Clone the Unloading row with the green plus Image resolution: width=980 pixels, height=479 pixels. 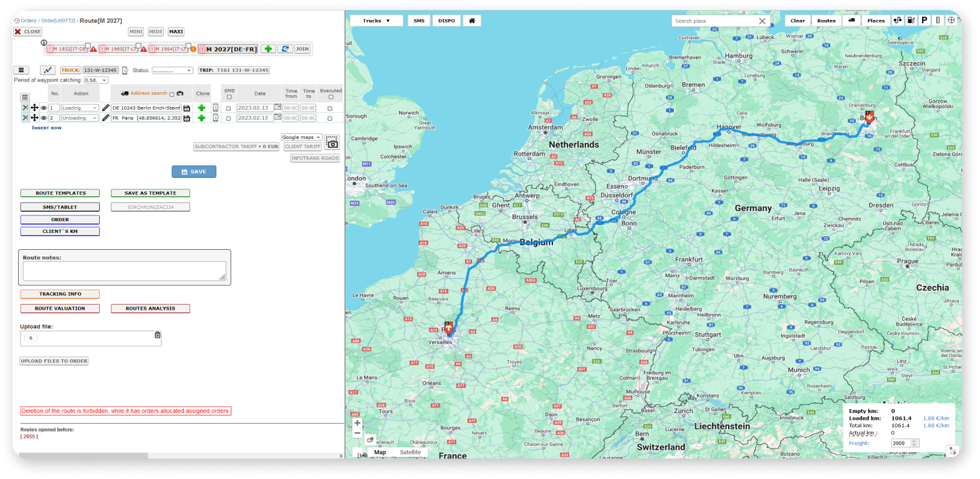[x=201, y=118]
